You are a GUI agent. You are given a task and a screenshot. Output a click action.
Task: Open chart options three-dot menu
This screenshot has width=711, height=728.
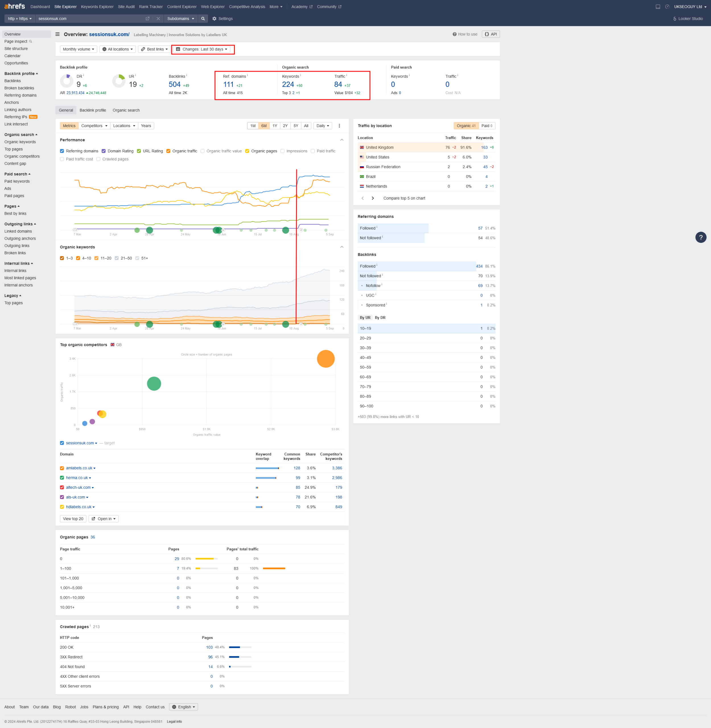point(339,126)
